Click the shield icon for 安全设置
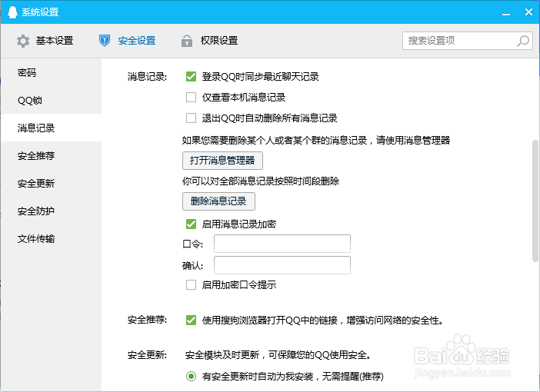This screenshot has width=540, height=392. coord(105,41)
